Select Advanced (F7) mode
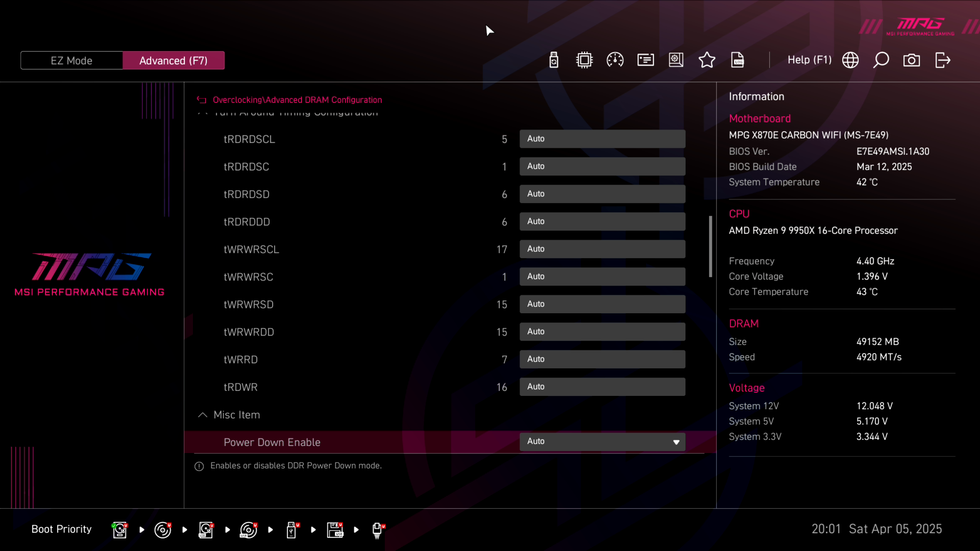Screen dimensions: 980x551 [x=174, y=60]
